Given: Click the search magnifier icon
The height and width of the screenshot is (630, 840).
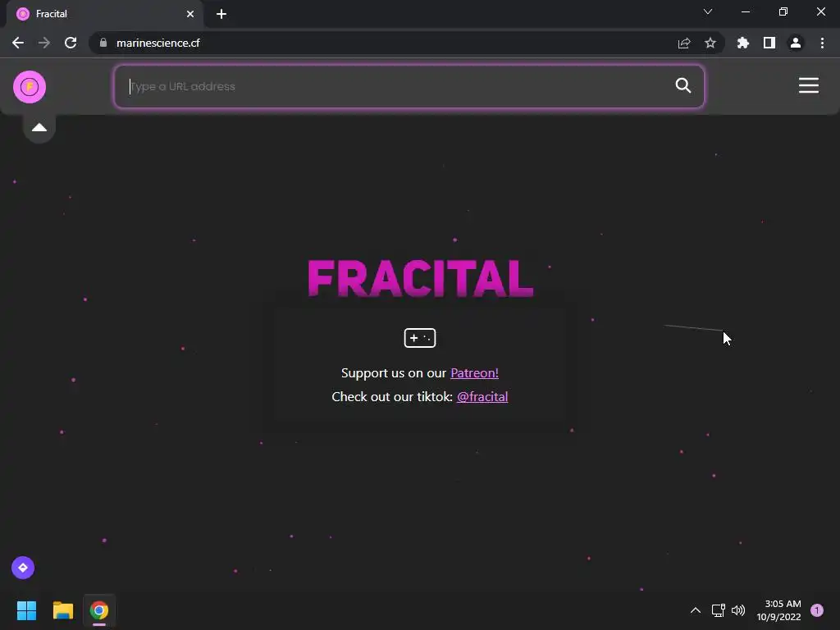Looking at the screenshot, I should pos(683,85).
